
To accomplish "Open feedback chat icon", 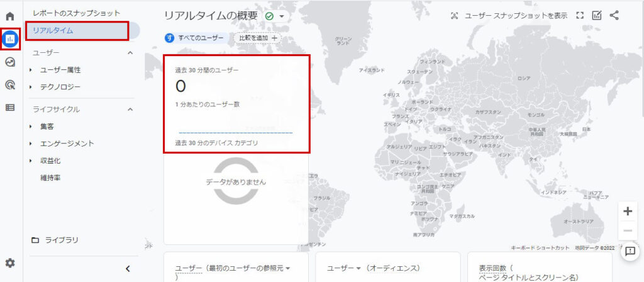I will [630, 251].
